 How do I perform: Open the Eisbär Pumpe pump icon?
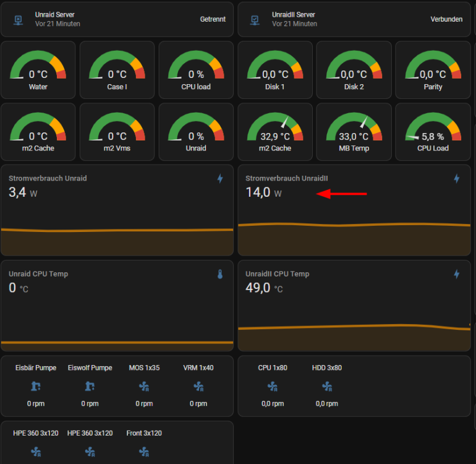[36, 386]
